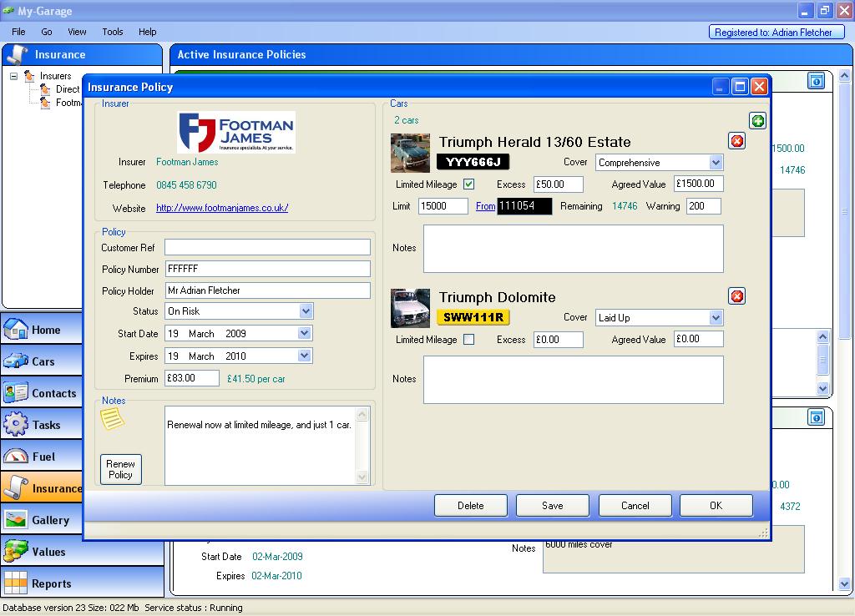
Task: Open the footmanjames.co.uk website link
Action: click(222, 208)
